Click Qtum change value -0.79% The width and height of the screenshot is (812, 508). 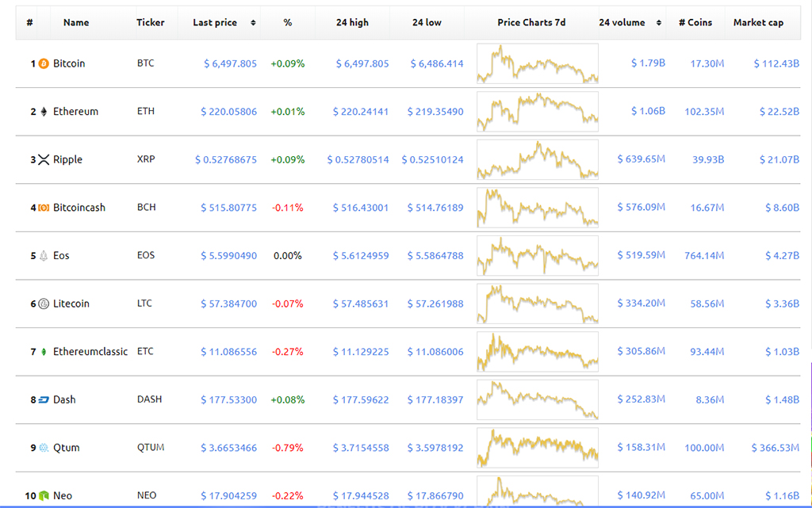287,448
